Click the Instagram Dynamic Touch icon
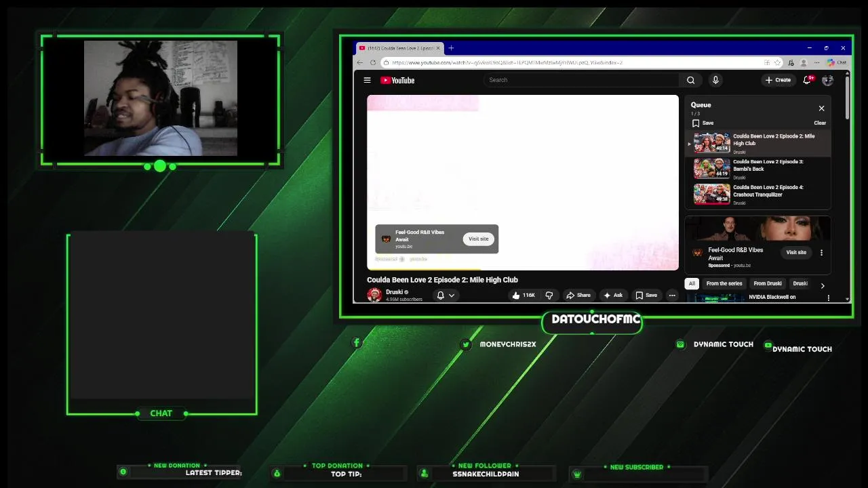 (680, 344)
